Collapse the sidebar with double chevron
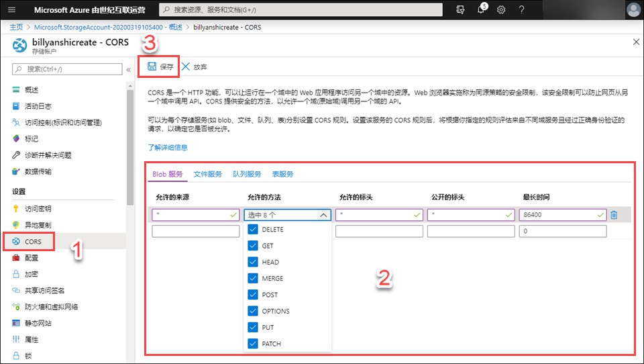The image size is (644, 364). [128, 69]
